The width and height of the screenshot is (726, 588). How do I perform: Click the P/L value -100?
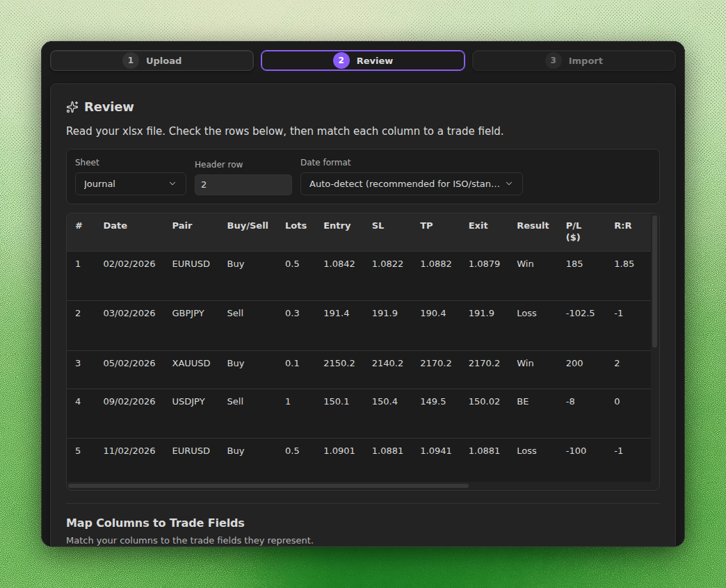(x=576, y=450)
